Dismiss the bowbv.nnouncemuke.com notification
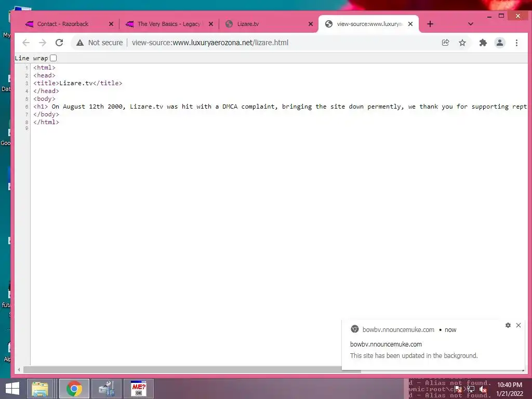 518,325
